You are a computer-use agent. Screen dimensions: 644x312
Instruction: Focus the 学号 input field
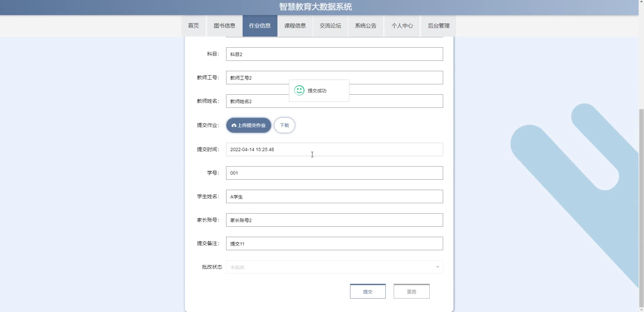334,173
